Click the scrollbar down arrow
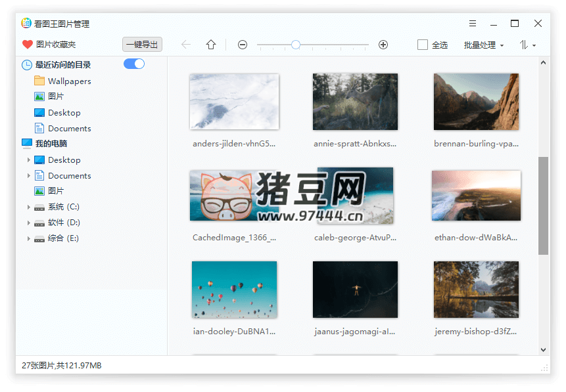The width and height of the screenshot is (566, 392). click(543, 349)
